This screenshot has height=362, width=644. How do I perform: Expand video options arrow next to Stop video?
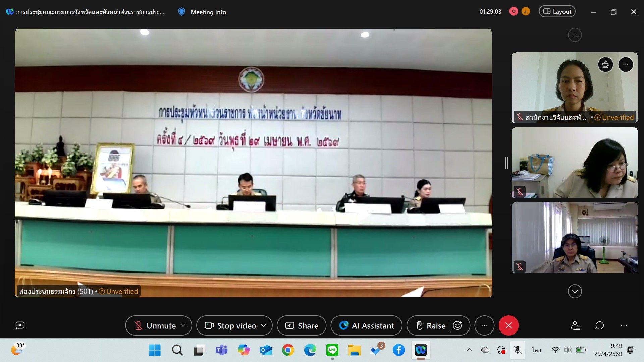click(x=264, y=325)
